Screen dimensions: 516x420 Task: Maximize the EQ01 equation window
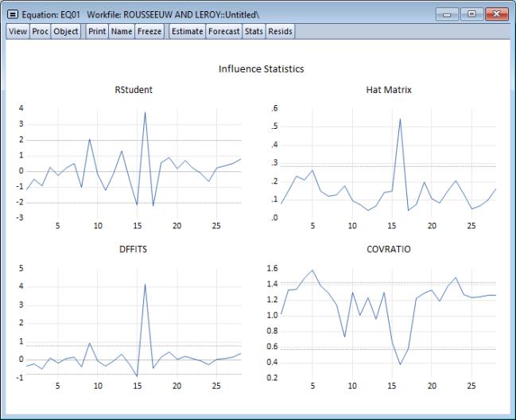pyautogui.click(x=471, y=14)
